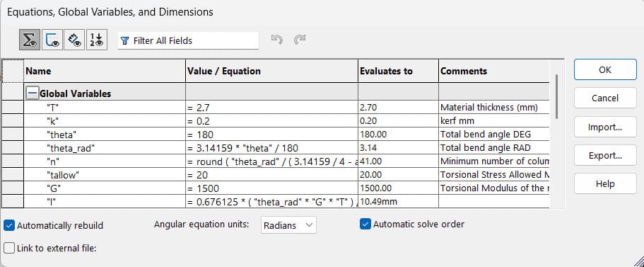
Task: Confirm with the OK button
Action: coord(605,69)
